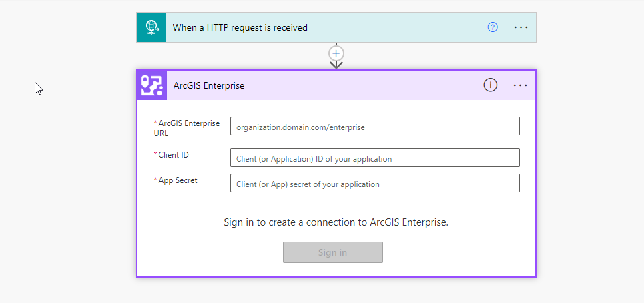Click into the Client ID input
This screenshot has height=303, width=644.
coord(374,158)
